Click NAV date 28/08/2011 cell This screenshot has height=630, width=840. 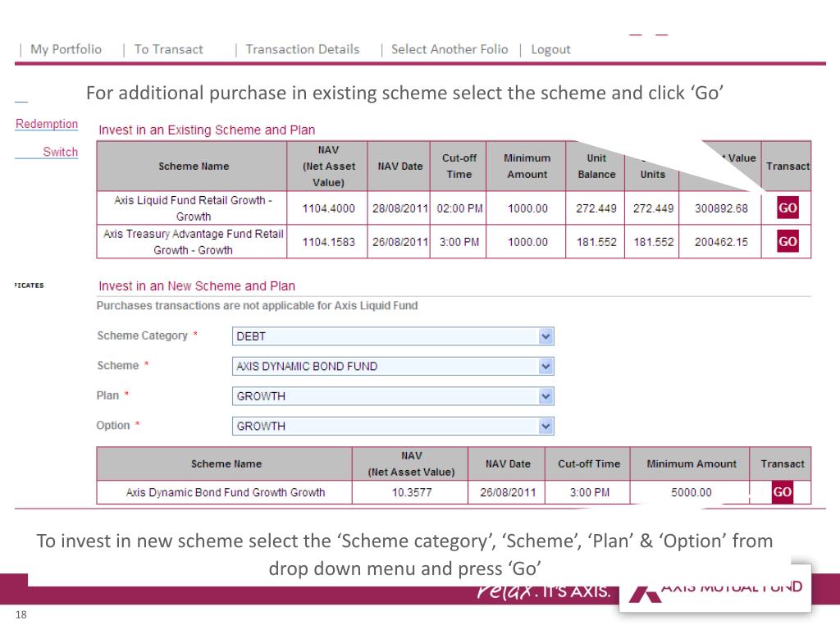[399, 208]
